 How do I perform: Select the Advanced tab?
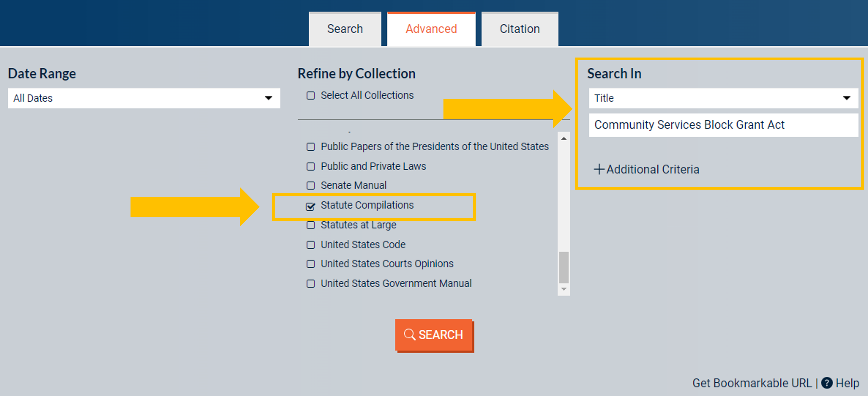pos(431,29)
